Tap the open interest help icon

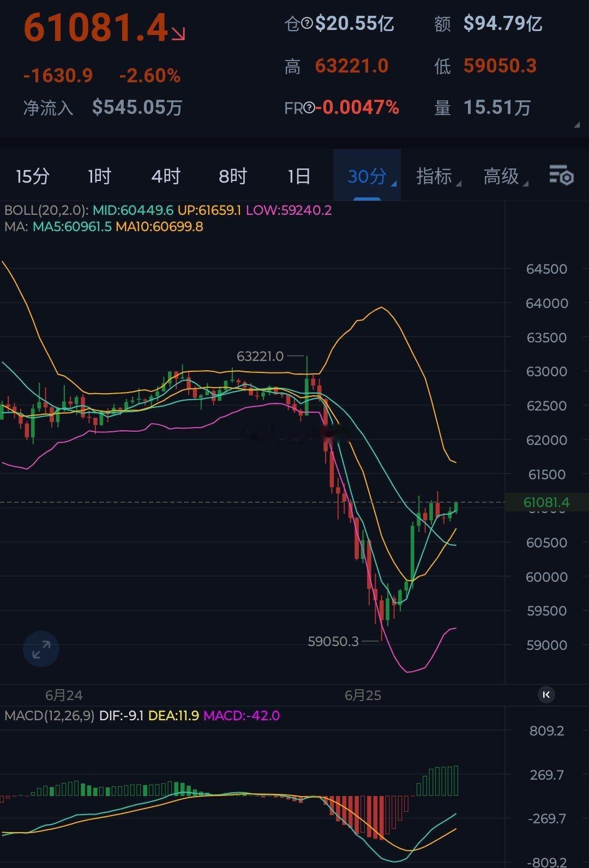[x=307, y=23]
